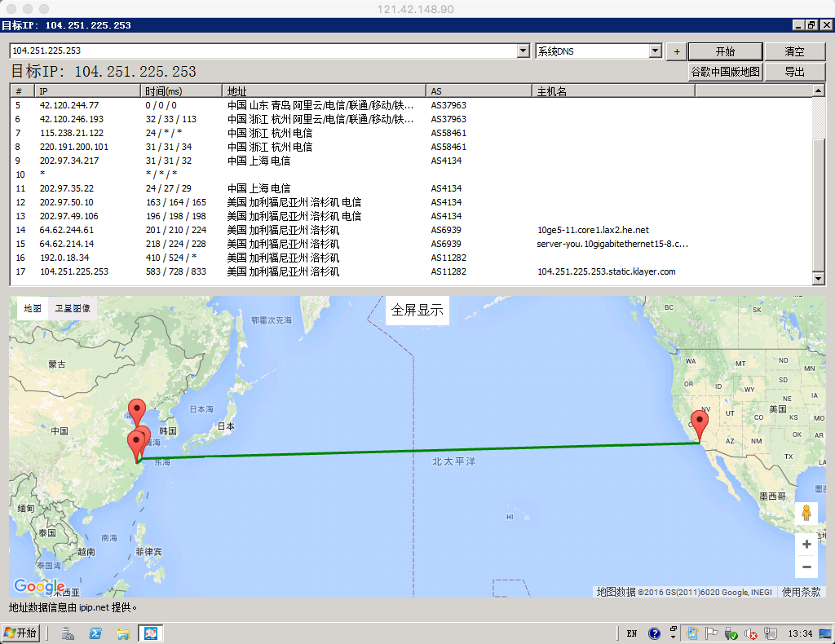Expand the hidden tray icons arrow
835x644 pixels.
click(x=673, y=635)
